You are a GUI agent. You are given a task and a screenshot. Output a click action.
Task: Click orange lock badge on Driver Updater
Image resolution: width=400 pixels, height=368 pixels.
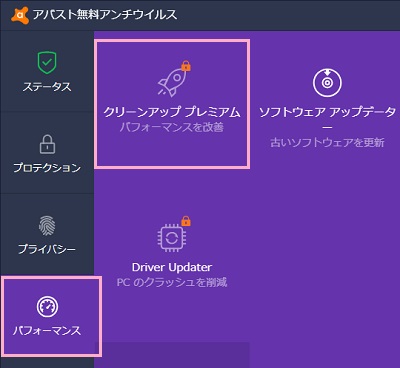[x=186, y=221]
